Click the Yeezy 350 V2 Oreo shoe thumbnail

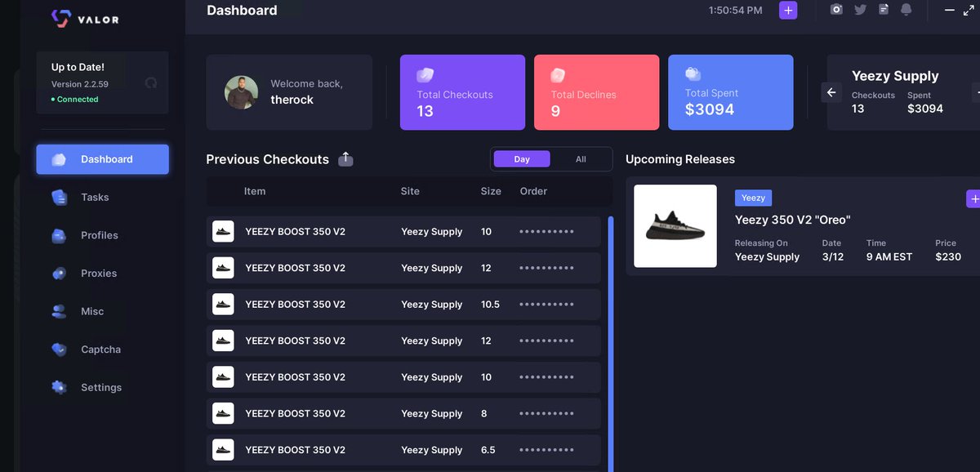pos(675,226)
